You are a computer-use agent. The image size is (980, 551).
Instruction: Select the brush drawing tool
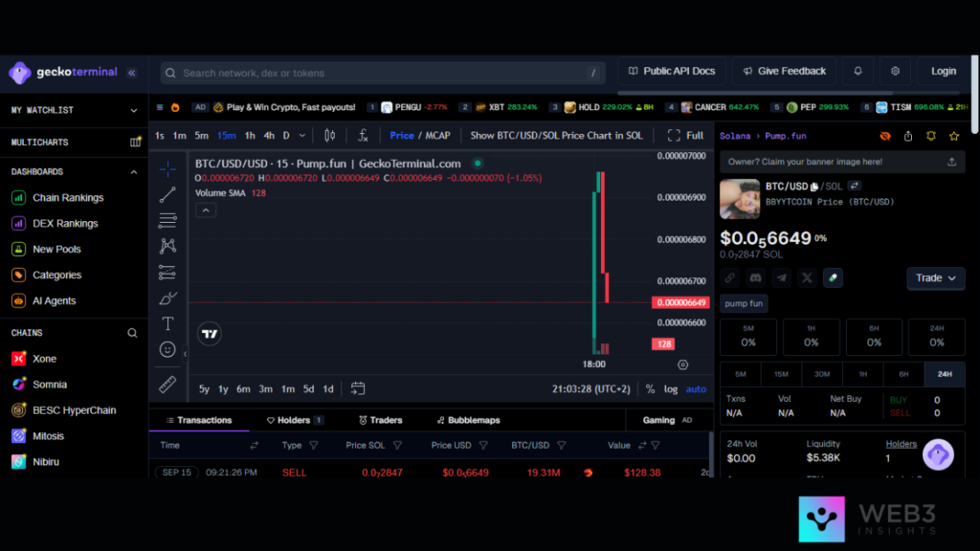167,298
